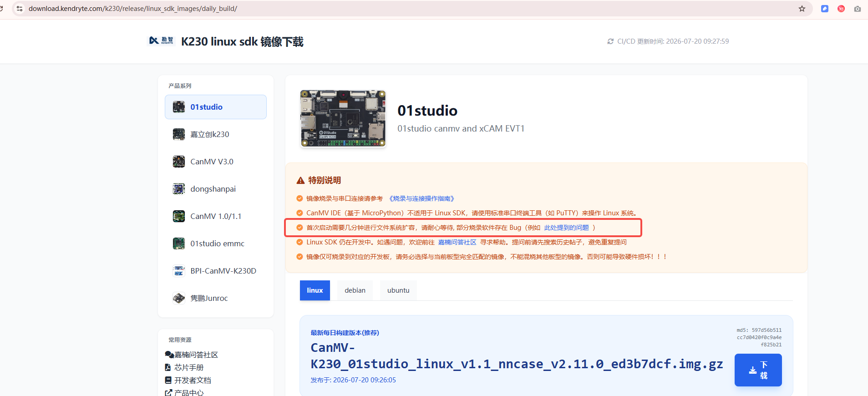Click the warning triangle icon beside 特别说明
The width and height of the screenshot is (868, 396).
tap(300, 181)
